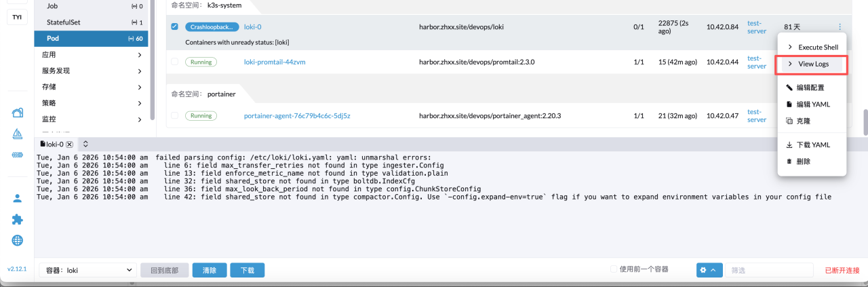The height and width of the screenshot is (287, 868).
Task: Click the three-dot actions icon for loki-0
Action: pyautogui.click(x=840, y=27)
